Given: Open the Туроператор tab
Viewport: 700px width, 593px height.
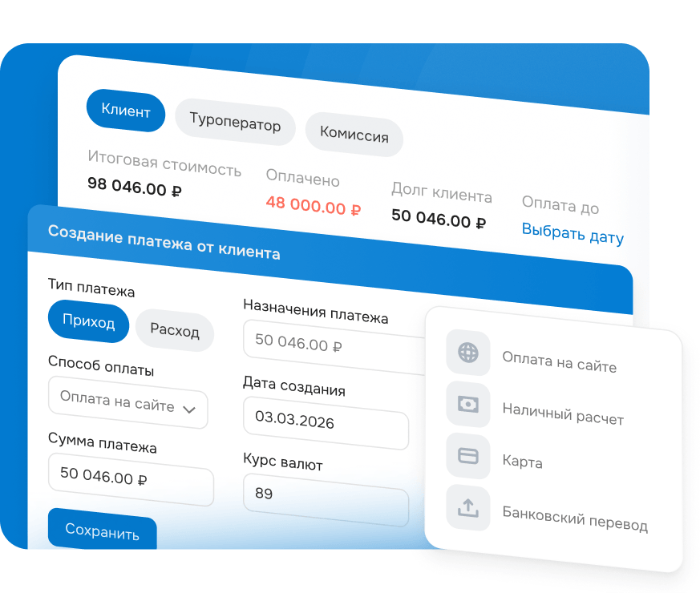Looking at the screenshot, I should (x=235, y=124).
